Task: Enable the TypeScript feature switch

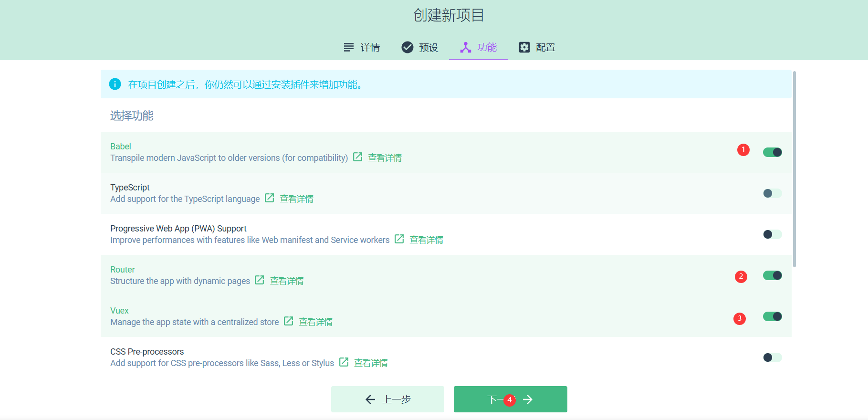Action: pos(772,193)
